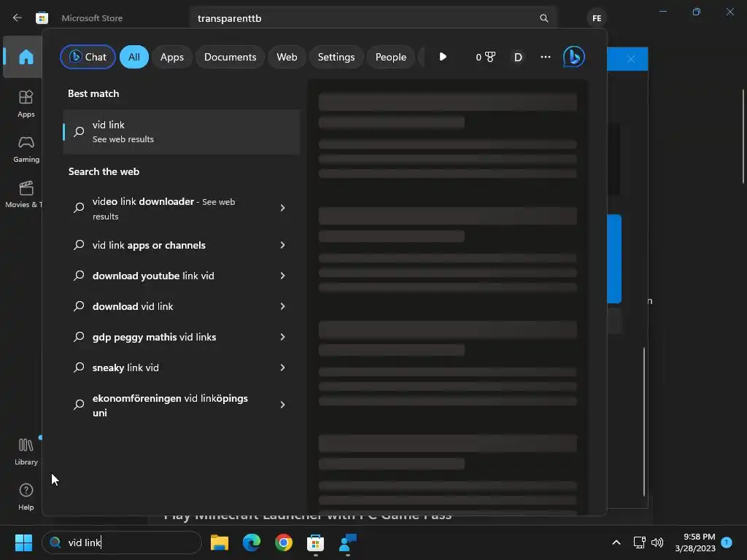Open File Explorer from taskbar
Screen dimensions: 747x560
click(220, 542)
